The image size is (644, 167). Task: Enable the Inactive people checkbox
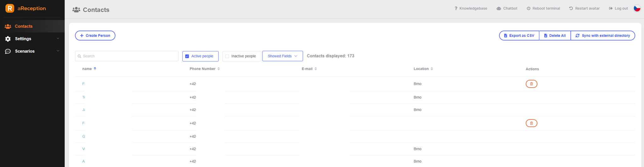pyautogui.click(x=227, y=56)
